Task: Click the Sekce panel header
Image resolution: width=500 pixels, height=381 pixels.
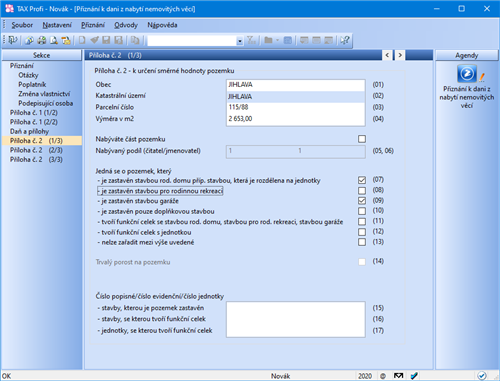Action: tap(42, 55)
